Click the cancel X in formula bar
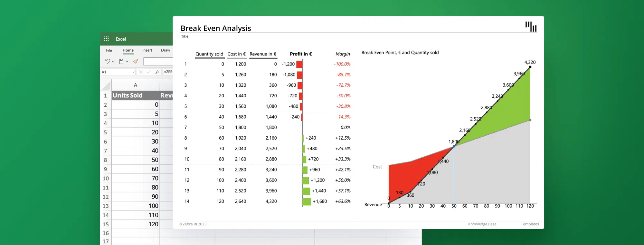This screenshot has height=245, width=644. pyautogui.click(x=141, y=72)
